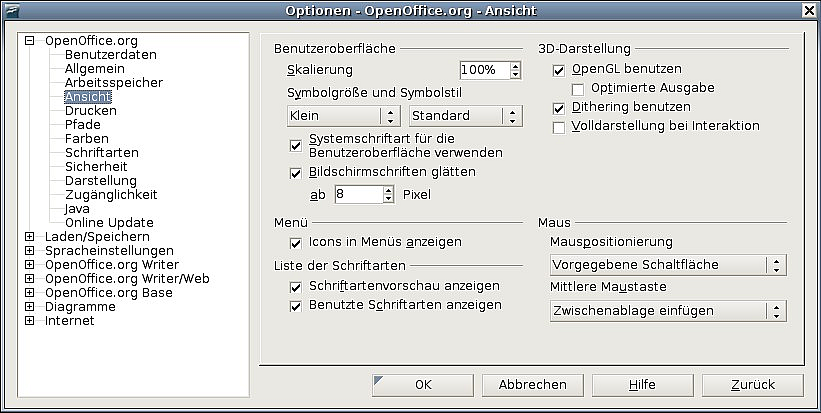The height and width of the screenshot is (413, 821).
Task: Collapse the OpenOffice.org tree node
Action: coord(29,41)
